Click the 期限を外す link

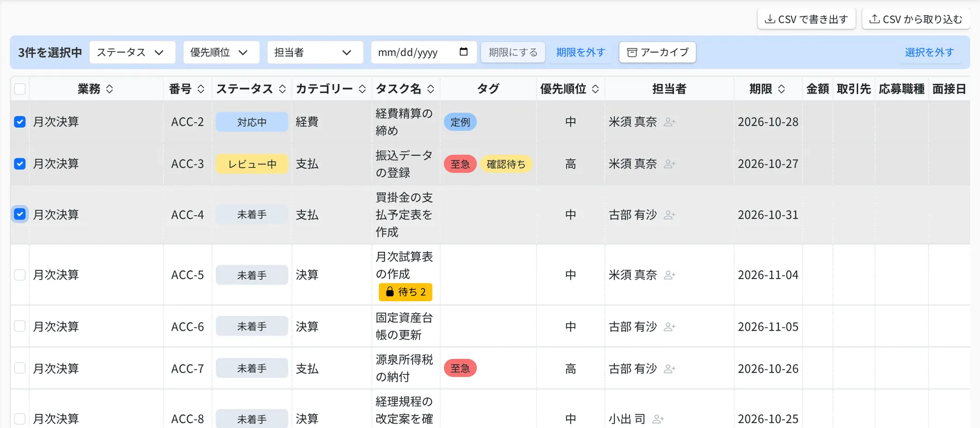580,52
